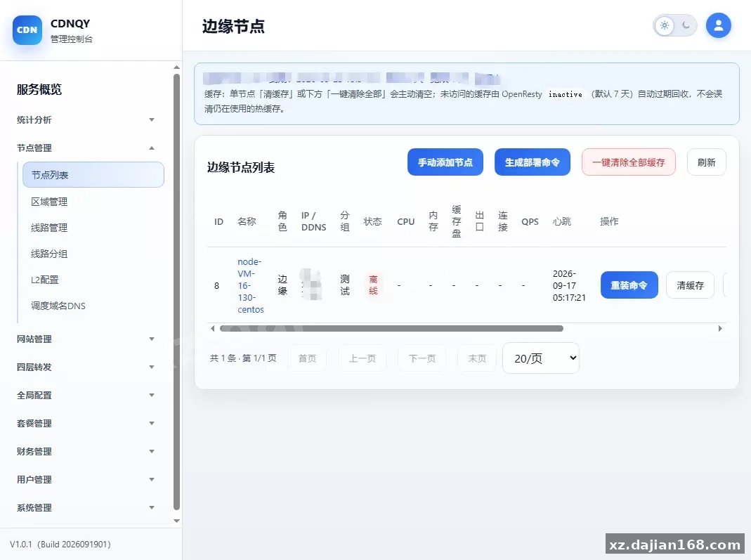This screenshot has height=560, width=751.
Task: Click the sidebar scroll-up arrow
Action: point(177,67)
